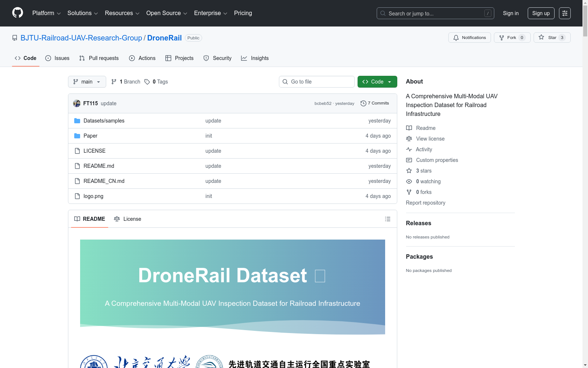The image size is (588, 368).
Task: Open the logo.png file name
Action: [93, 196]
